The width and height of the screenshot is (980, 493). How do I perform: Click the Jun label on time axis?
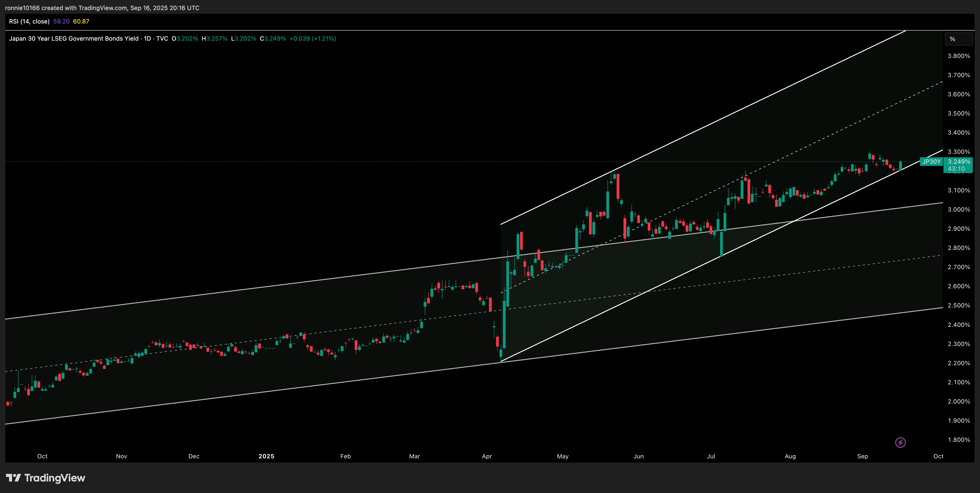pos(639,456)
